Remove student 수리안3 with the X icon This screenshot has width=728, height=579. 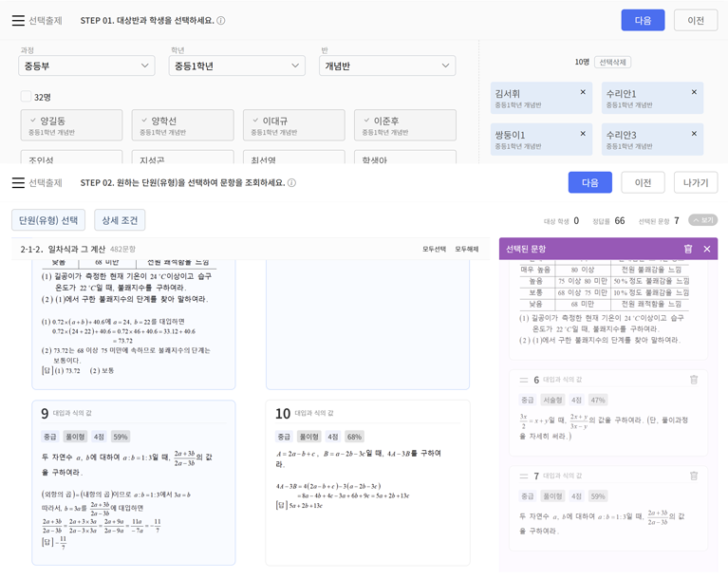point(694,133)
